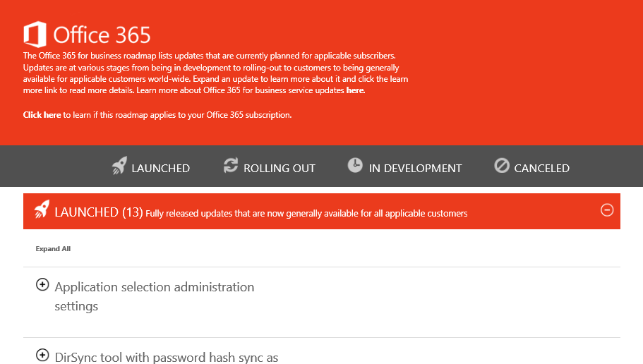Image resolution: width=643 pixels, height=364 pixels.
Task: Follow the 'Click here' subscription link
Action: click(42, 115)
